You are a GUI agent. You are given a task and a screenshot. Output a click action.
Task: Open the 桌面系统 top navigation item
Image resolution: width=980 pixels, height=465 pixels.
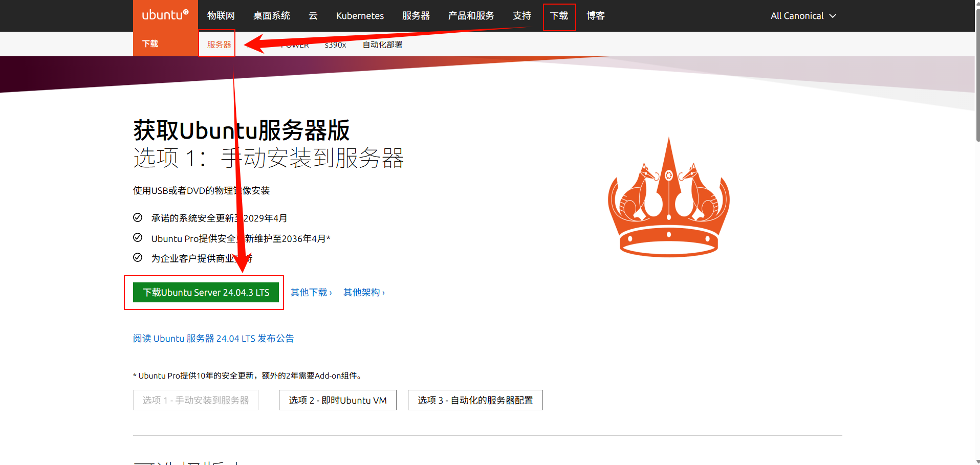(272, 16)
